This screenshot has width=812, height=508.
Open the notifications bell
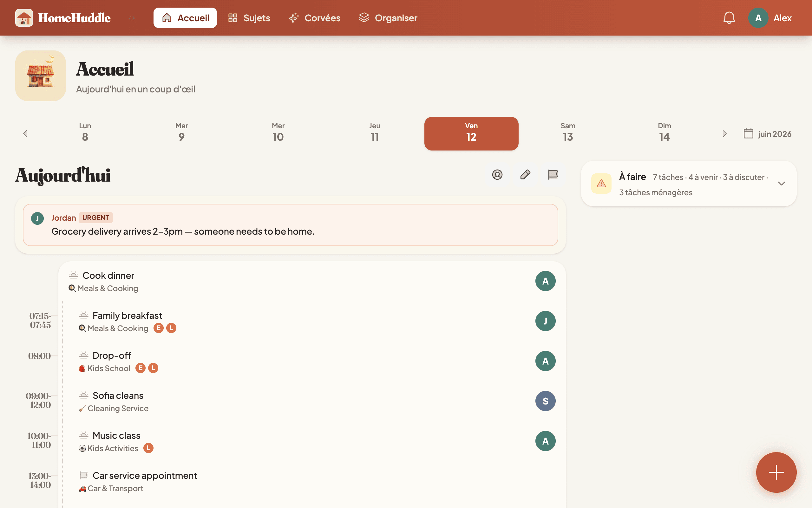[x=729, y=18]
